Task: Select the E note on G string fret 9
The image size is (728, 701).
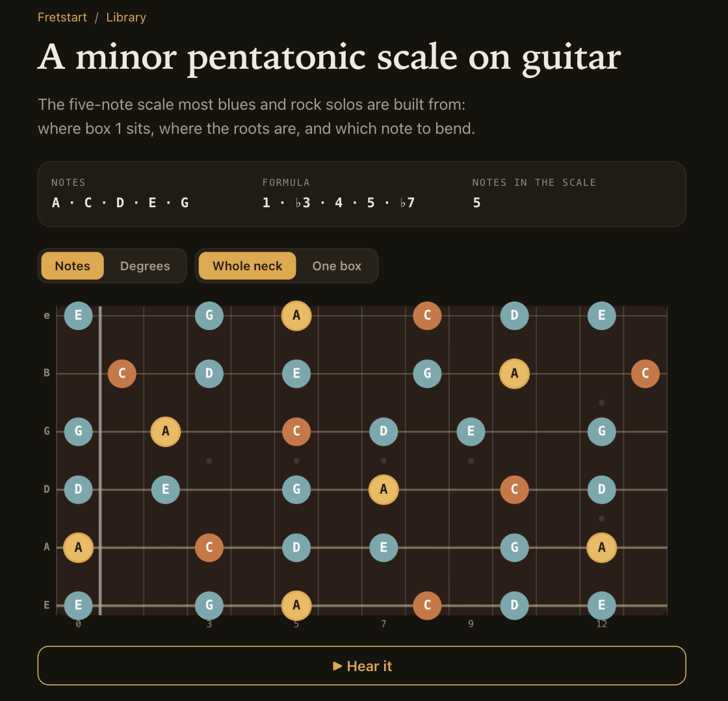Action: (x=471, y=431)
